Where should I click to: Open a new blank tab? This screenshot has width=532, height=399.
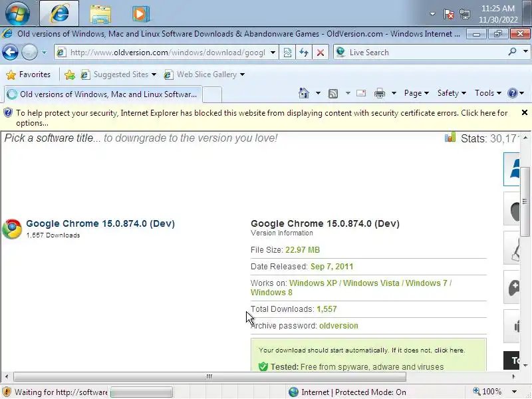(212, 94)
